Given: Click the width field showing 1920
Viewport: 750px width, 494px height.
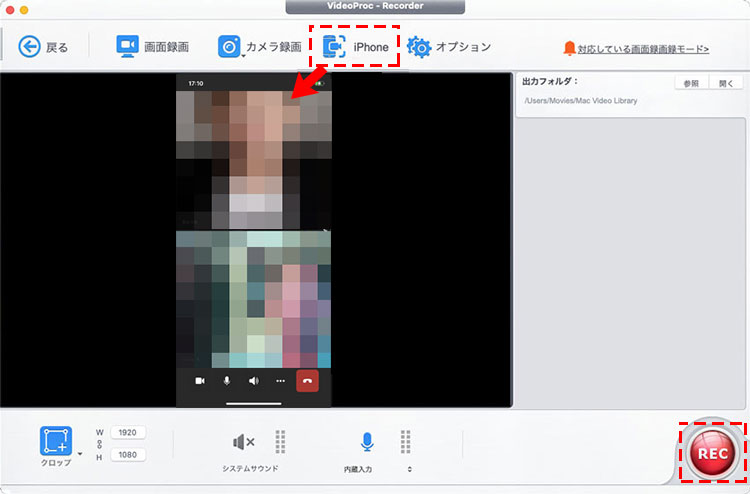Looking at the screenshot, I should 128,432.
